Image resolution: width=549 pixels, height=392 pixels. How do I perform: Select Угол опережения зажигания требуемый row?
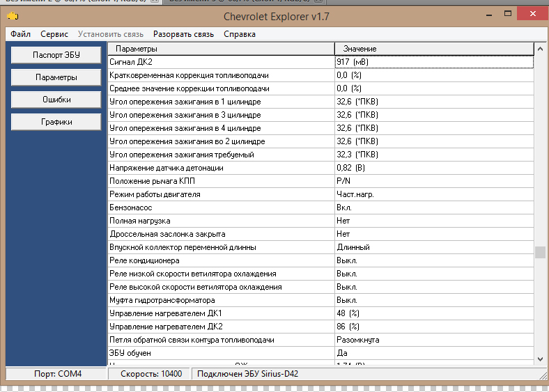(x=320, y=155)
